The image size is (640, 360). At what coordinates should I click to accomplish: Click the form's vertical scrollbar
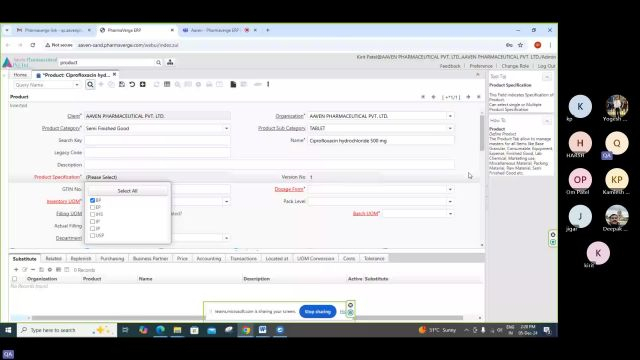pos(482,133)
